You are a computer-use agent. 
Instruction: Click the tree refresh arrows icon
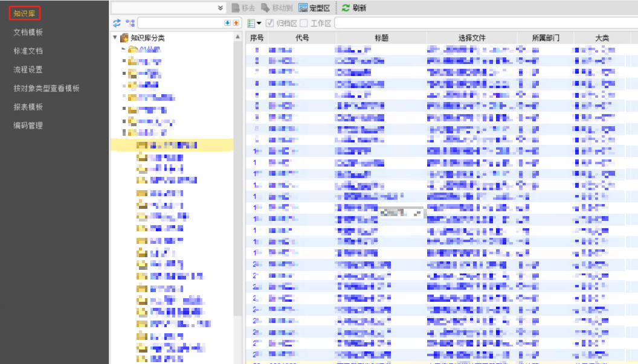117,23
